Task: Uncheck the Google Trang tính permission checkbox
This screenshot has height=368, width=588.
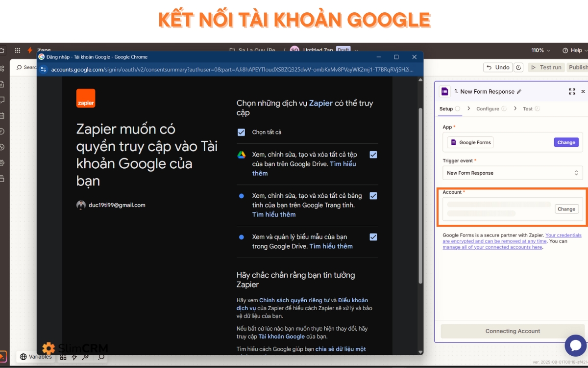Action: [x=373, y=196]
